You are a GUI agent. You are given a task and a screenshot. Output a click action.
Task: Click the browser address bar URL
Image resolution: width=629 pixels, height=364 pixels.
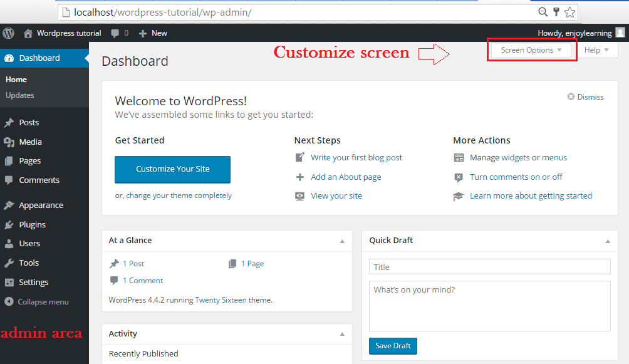tap(162, 13)
